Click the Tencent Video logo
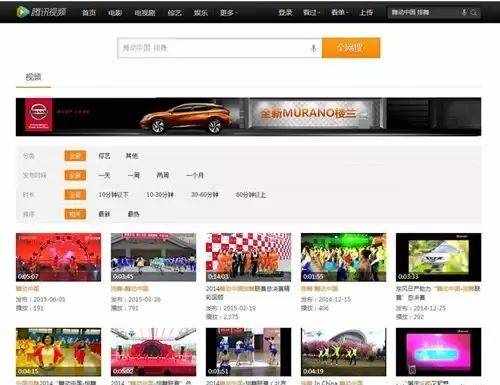The image size is (500, 385). tap(41, 12)
